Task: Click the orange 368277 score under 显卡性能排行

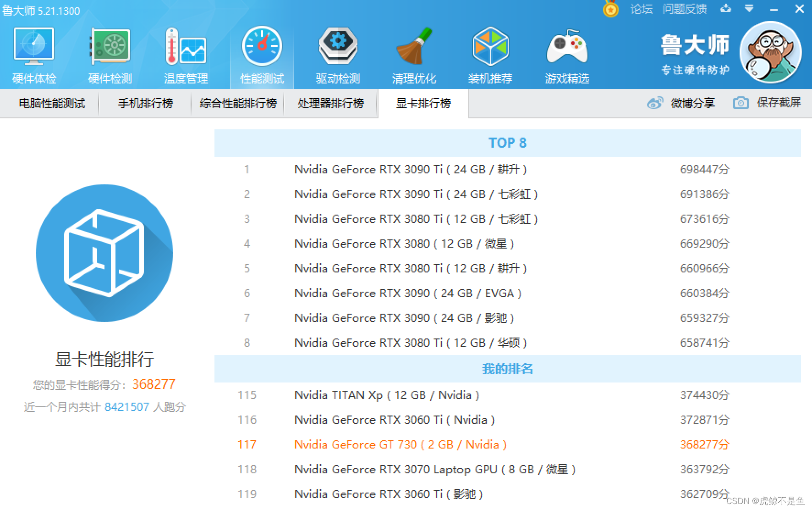Action: pos(154,384)
